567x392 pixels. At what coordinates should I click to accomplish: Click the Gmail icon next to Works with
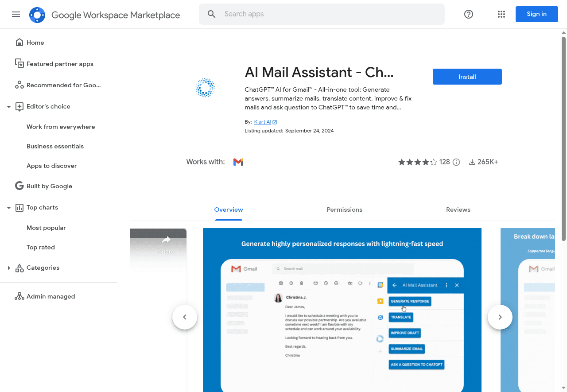(238, 162)
